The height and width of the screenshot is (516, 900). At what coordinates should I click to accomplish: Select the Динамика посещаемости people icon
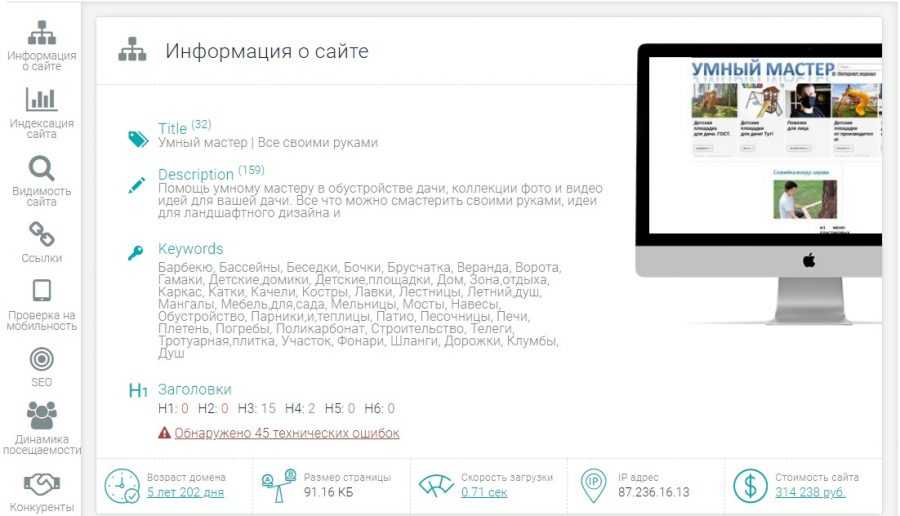41,415
